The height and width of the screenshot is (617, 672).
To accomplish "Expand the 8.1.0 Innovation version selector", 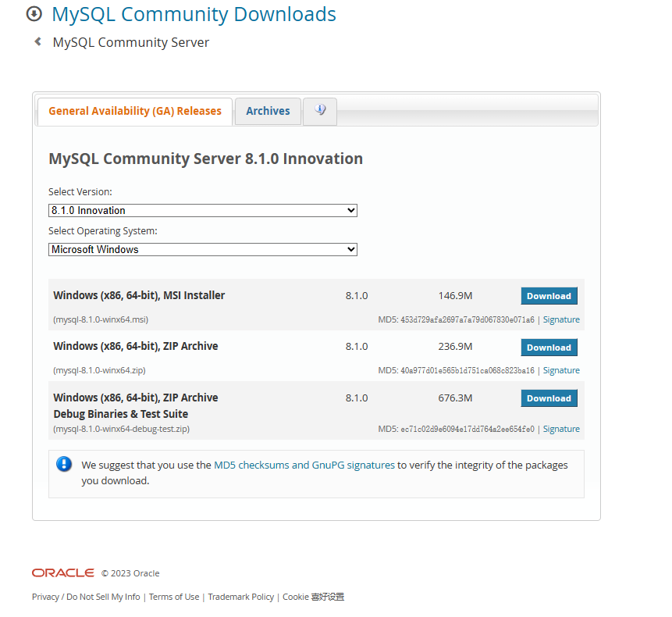I will pos(201,210).
